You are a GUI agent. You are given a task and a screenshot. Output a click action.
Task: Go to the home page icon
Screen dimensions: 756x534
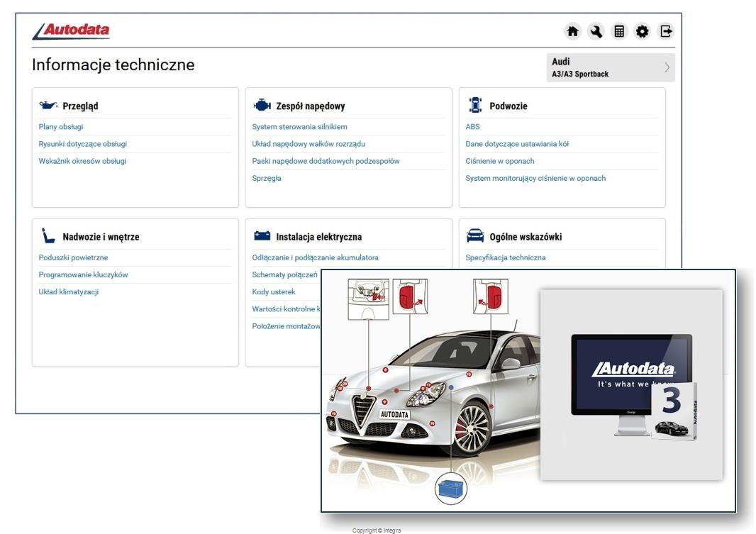572,31
